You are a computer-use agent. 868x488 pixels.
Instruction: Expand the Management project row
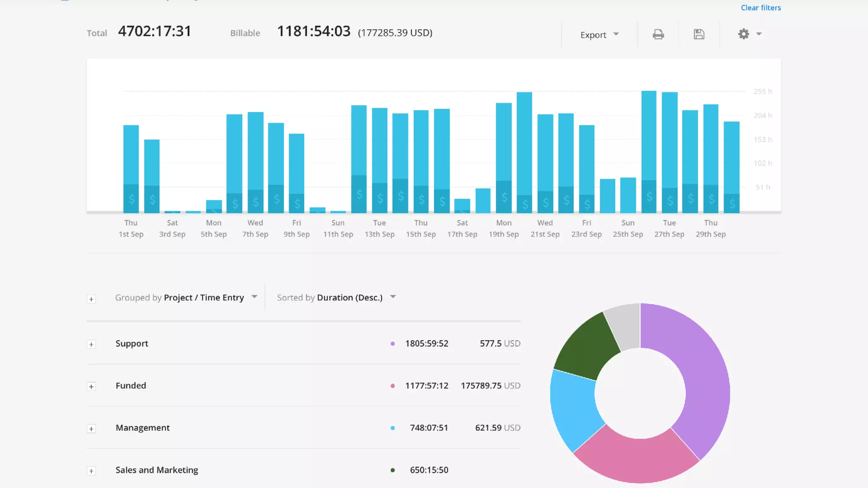(x=91, y=429)
